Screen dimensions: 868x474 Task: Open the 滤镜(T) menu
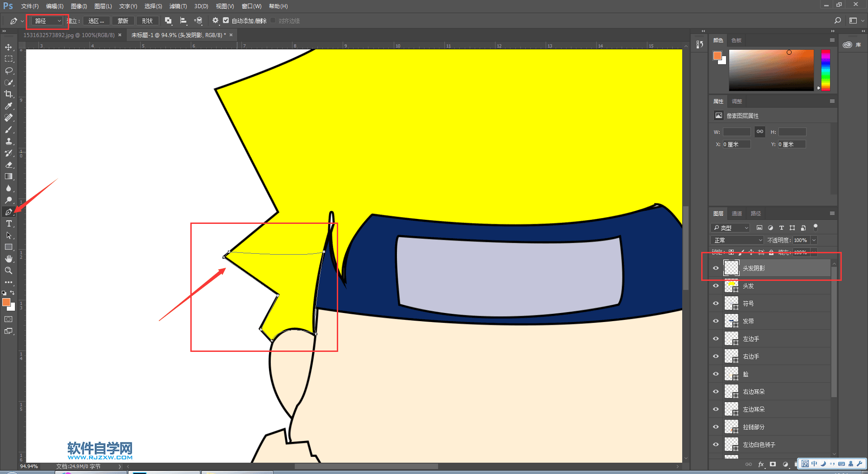point(178,6)
